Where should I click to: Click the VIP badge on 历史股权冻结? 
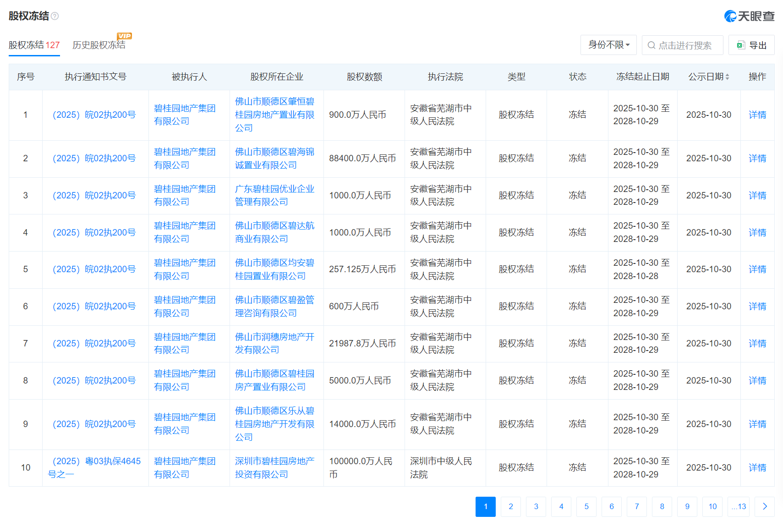click(x=124, y=36)
